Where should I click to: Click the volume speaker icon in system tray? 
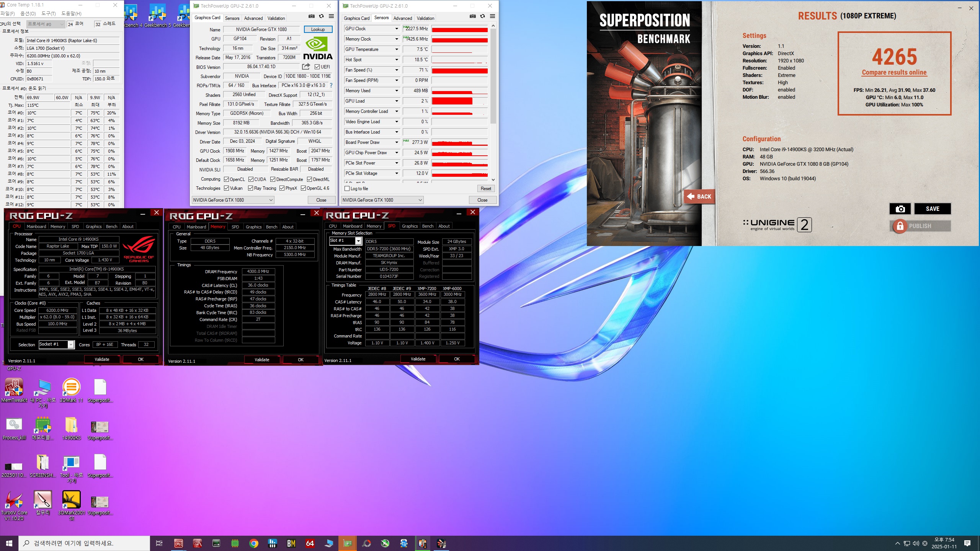[916, 543]
